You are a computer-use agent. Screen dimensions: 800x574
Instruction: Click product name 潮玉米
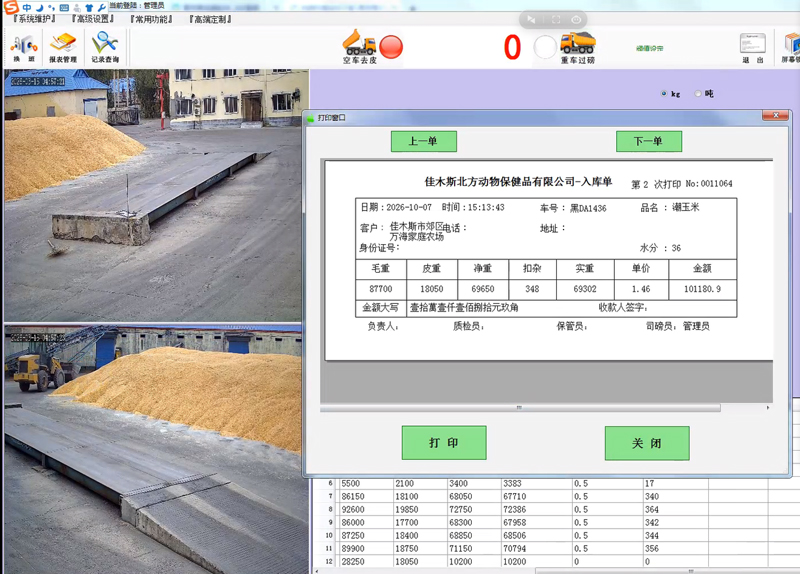point(685,207)
